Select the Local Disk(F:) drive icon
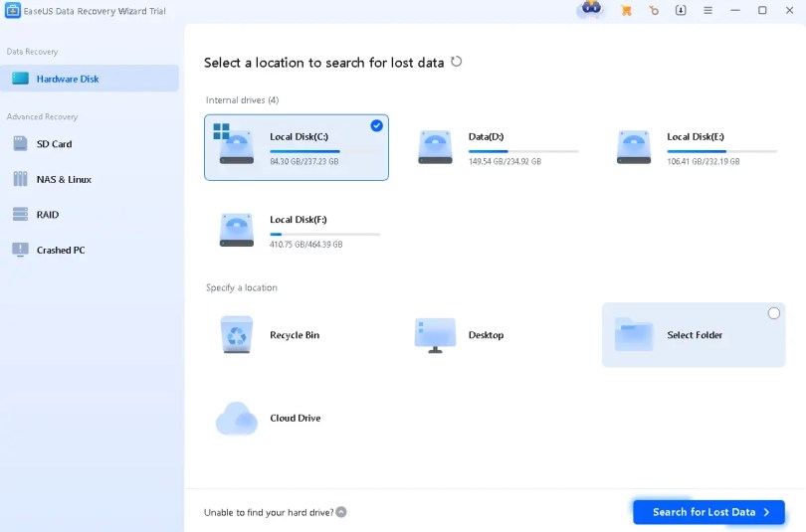 [237, 230]
